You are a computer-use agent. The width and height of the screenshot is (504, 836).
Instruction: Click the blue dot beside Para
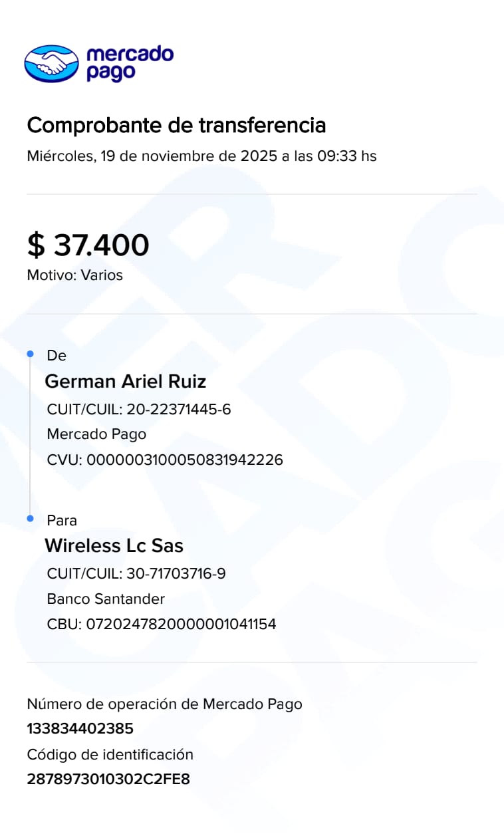point(30,519)
